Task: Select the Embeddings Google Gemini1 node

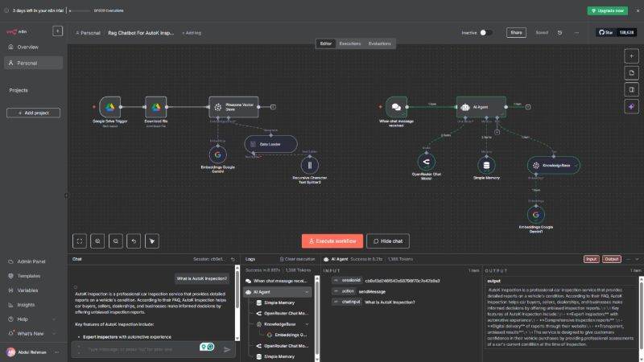Action: 536,215
